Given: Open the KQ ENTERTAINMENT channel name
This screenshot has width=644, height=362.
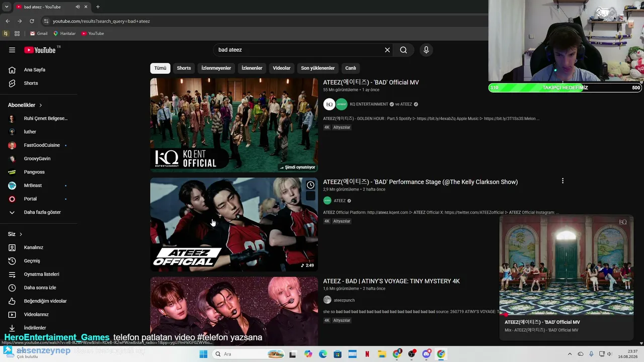Looking at the screenshot, I should coord(369,104).
